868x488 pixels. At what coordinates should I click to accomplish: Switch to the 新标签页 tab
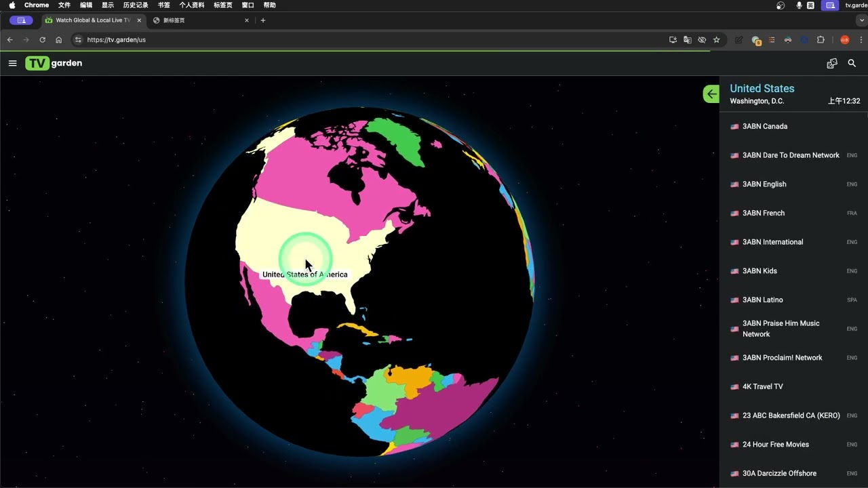201,20
